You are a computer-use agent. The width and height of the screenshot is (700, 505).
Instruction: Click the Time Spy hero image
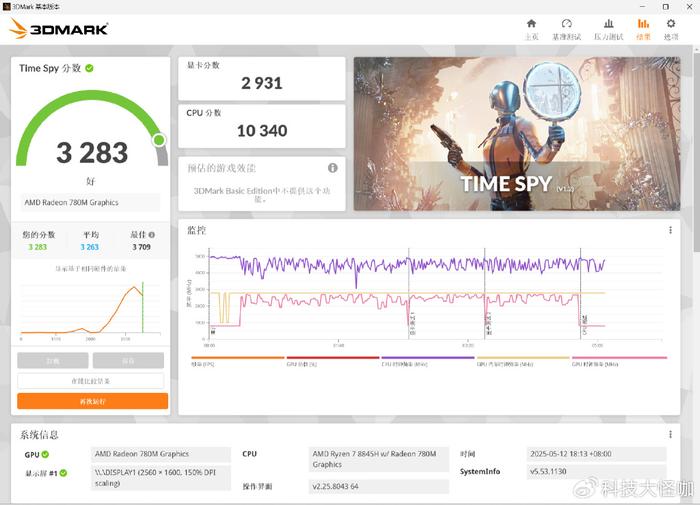tap(517, 134)
